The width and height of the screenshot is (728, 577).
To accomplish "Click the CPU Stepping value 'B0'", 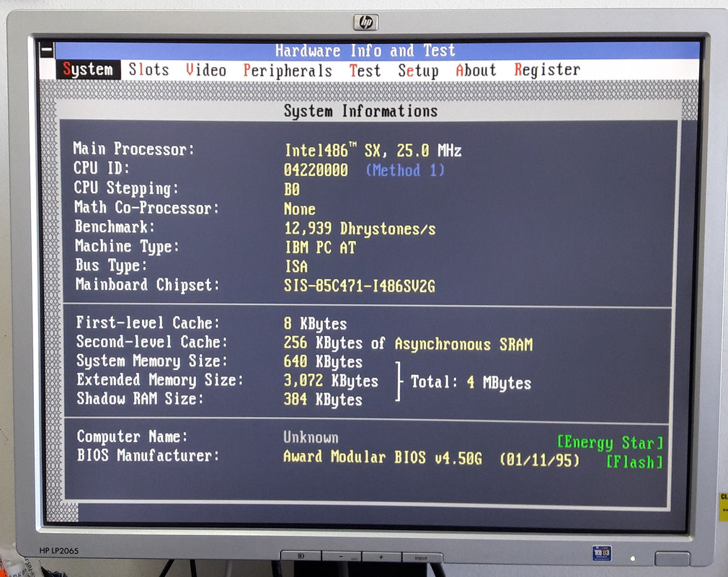I will pyautogui.click(x=292, y=190).
